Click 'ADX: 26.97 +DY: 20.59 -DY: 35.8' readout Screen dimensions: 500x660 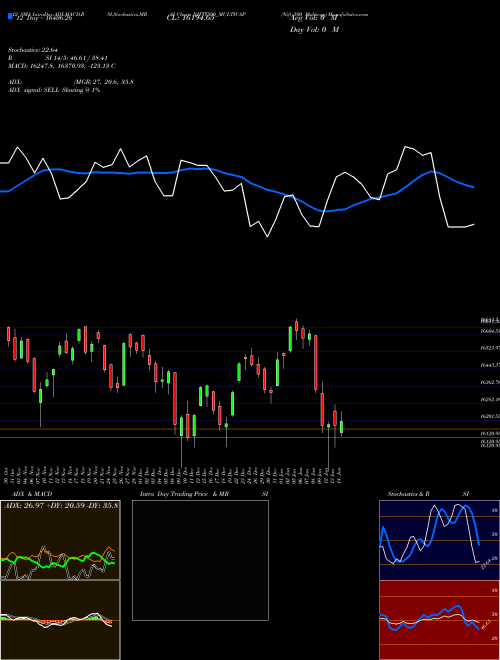coord(61,505)
